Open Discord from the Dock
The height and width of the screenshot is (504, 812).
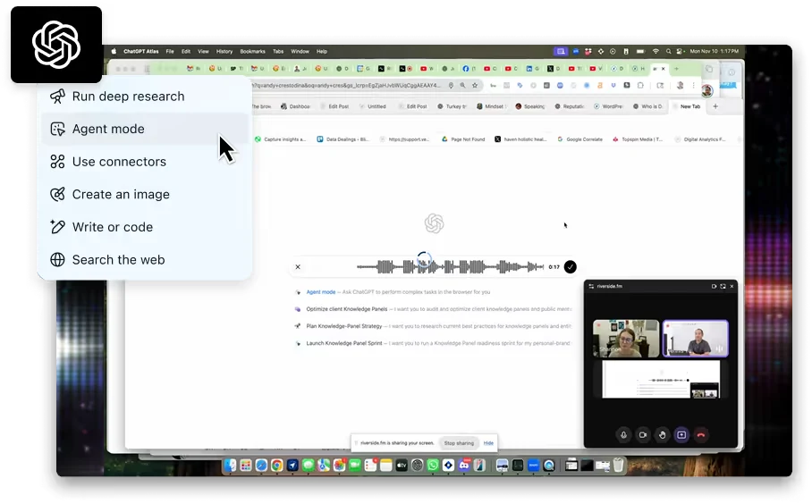(x=464, y=466)
